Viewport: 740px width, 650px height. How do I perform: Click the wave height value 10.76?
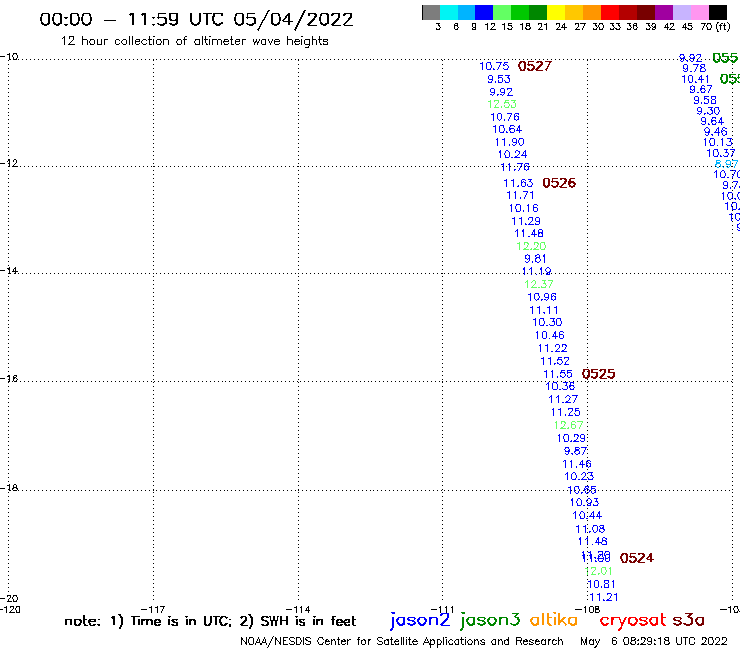coord(505,117)
